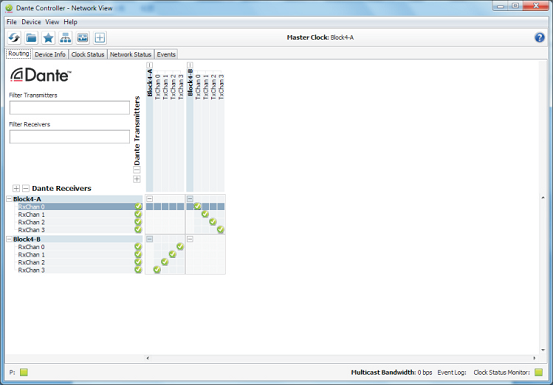Click status check on Block4-B RxChan 0 row
This screenshot has height=386, width=554.
(138, 247)
